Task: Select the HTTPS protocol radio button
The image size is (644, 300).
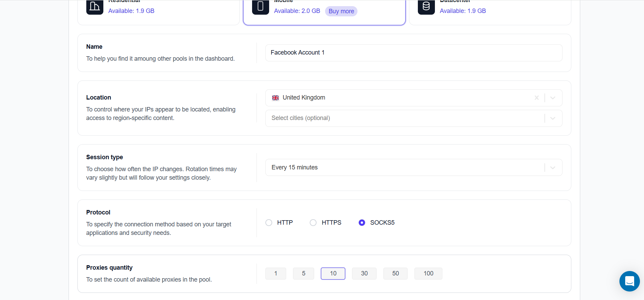Action: pos(313,223)
